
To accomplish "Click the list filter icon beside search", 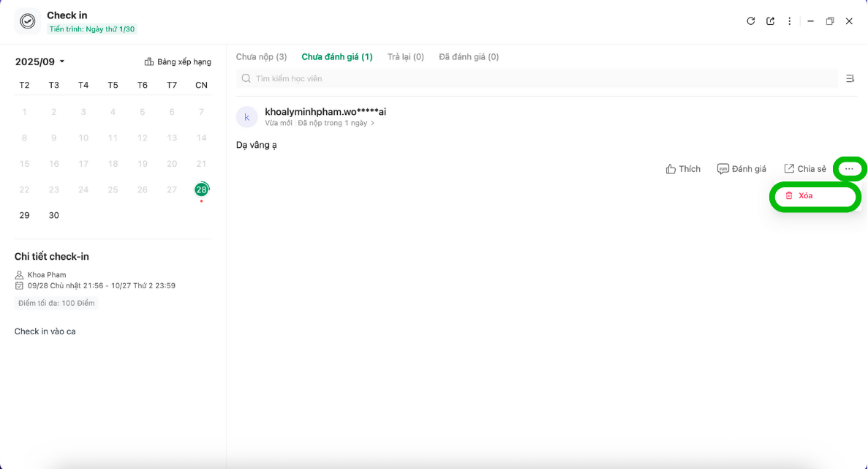I will pyautogui.click(x=850, y=78).
